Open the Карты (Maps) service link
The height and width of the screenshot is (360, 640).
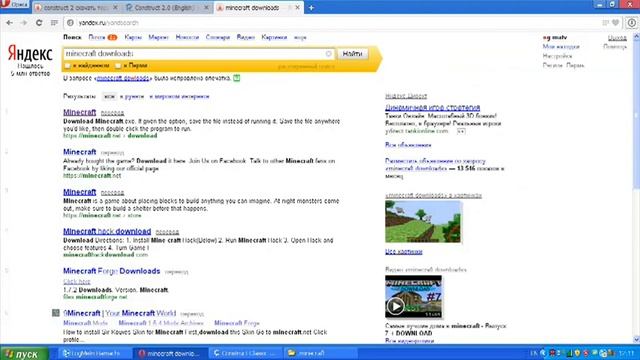[x=133, y=37]
